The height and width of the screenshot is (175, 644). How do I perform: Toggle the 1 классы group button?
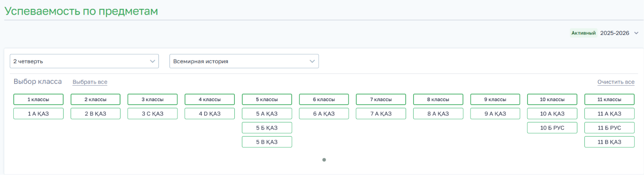tap(38, 99)
